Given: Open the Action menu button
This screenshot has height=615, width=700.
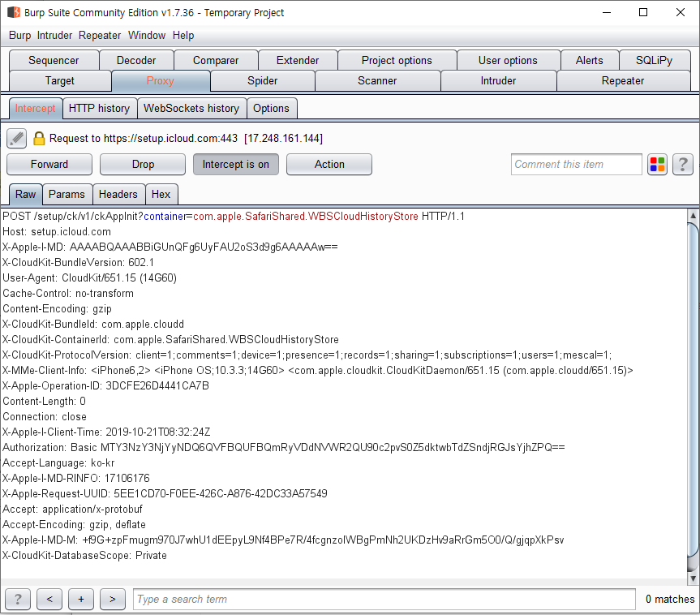Looking at the screenshot, I should click(x=329, y=165).
